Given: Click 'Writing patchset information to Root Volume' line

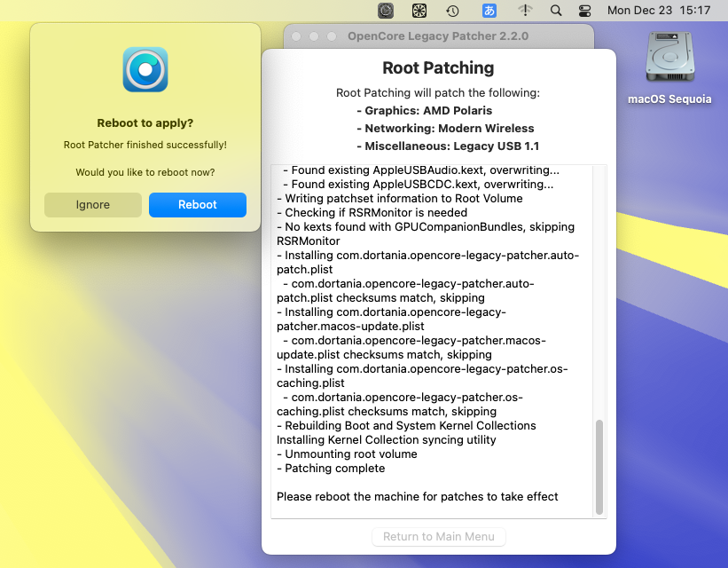Looking at the screenshot, I should click(x=400, y=199).
